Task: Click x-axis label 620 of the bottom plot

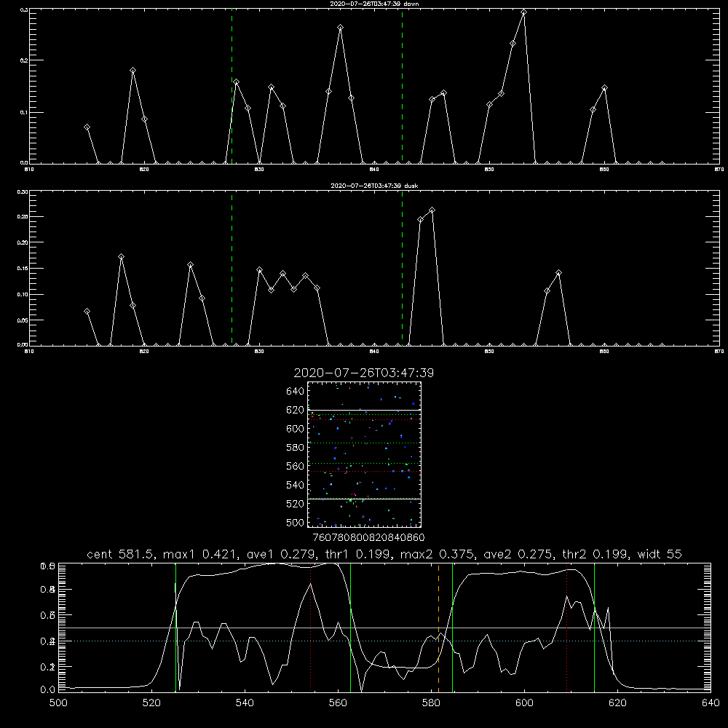Action: coord(617,703)
